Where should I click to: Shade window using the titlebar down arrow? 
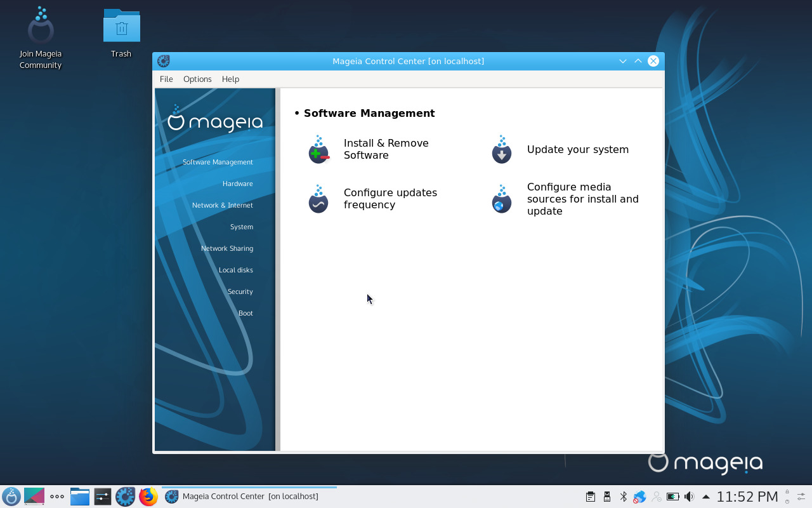click(623, 61)
